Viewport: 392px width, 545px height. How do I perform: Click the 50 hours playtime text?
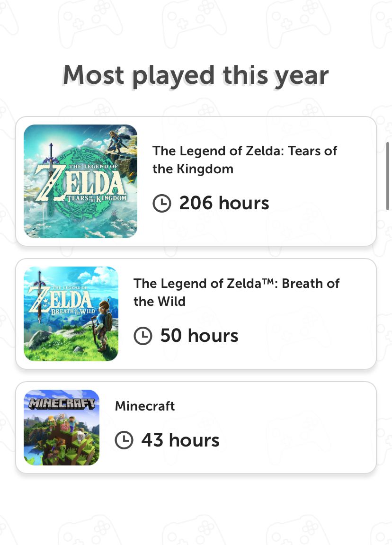pos(199,336)
